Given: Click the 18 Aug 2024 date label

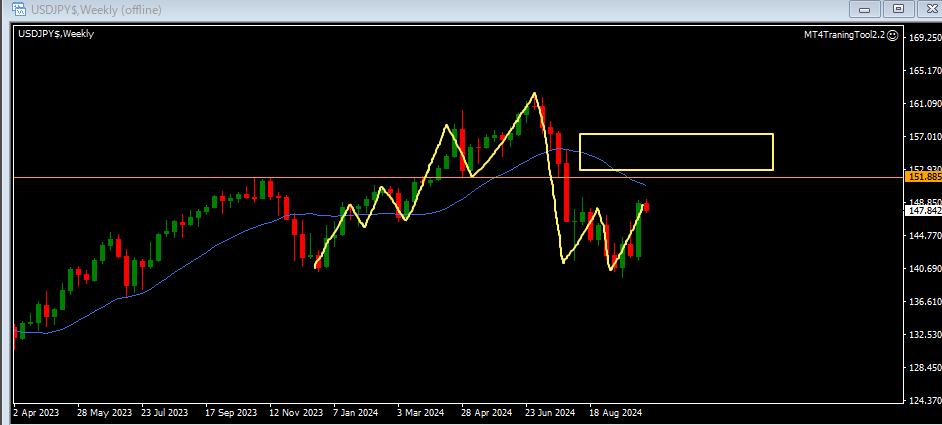Looking at the screenshot, I should pos(614,412).
